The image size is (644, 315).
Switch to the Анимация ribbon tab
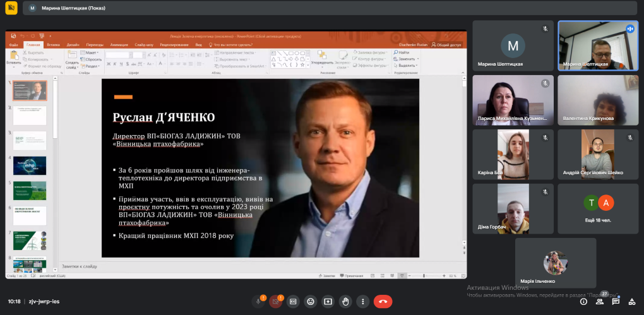point(119,45)
